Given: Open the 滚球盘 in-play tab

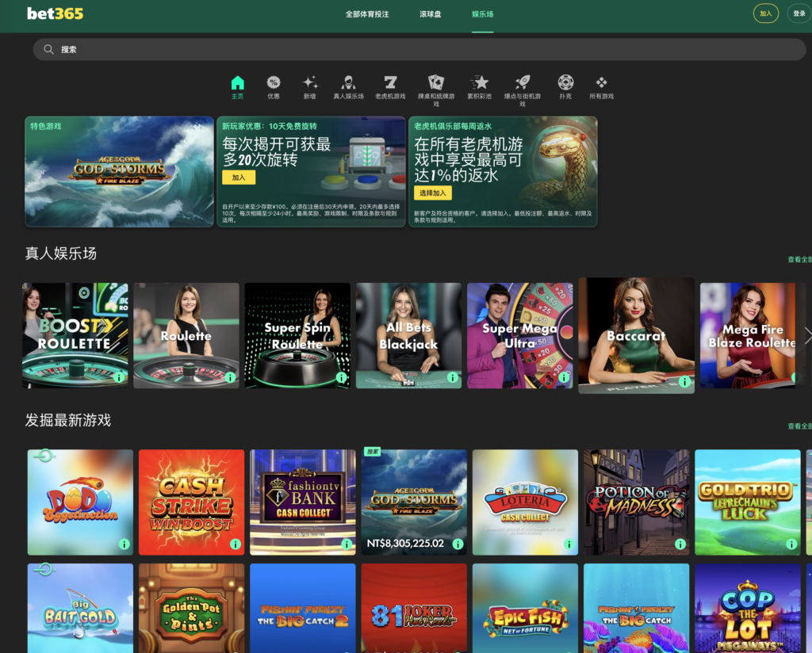Looking at the screenshot, I should pyautogui.click(x=431, y=14).
